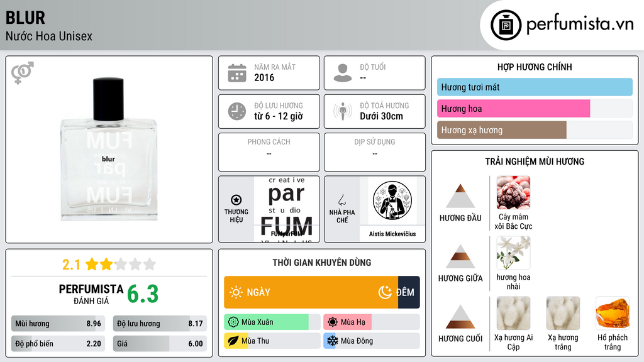This screenshot has width=644, height=362.
Task: Click the Độ lưu hương 8.17 score bar
Action: (x=160, y=324)
